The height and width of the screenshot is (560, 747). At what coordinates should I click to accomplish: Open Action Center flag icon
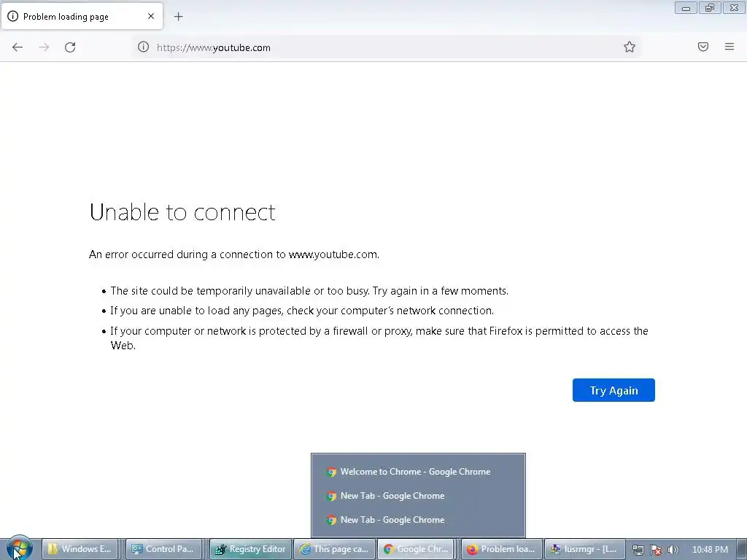(x=656, y=550)
